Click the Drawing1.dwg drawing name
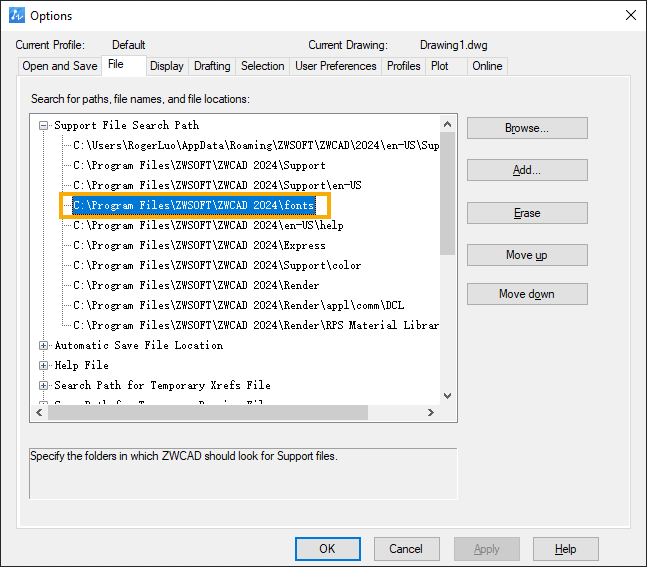This screenshot has width=647, height=567. (453, 45)
